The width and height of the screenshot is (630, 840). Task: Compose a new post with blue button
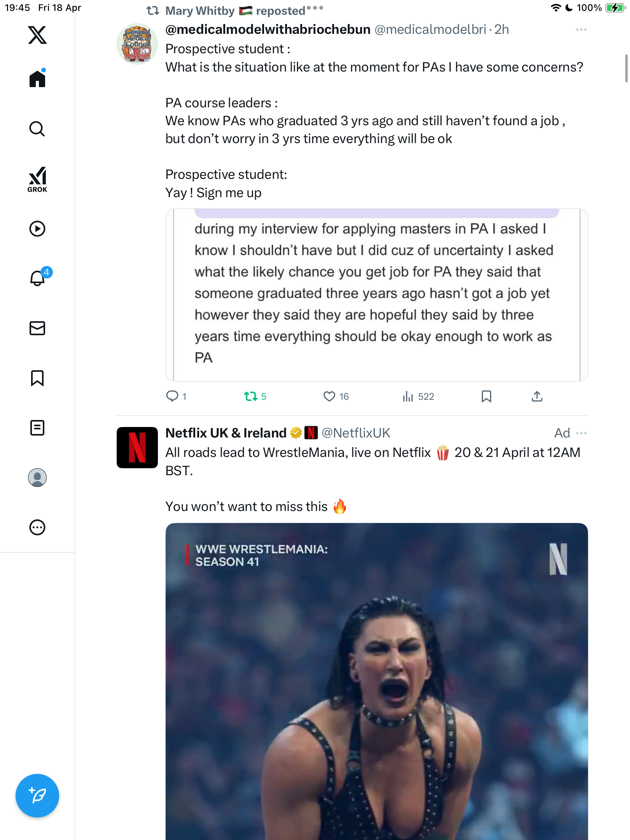tap(37, 796)
